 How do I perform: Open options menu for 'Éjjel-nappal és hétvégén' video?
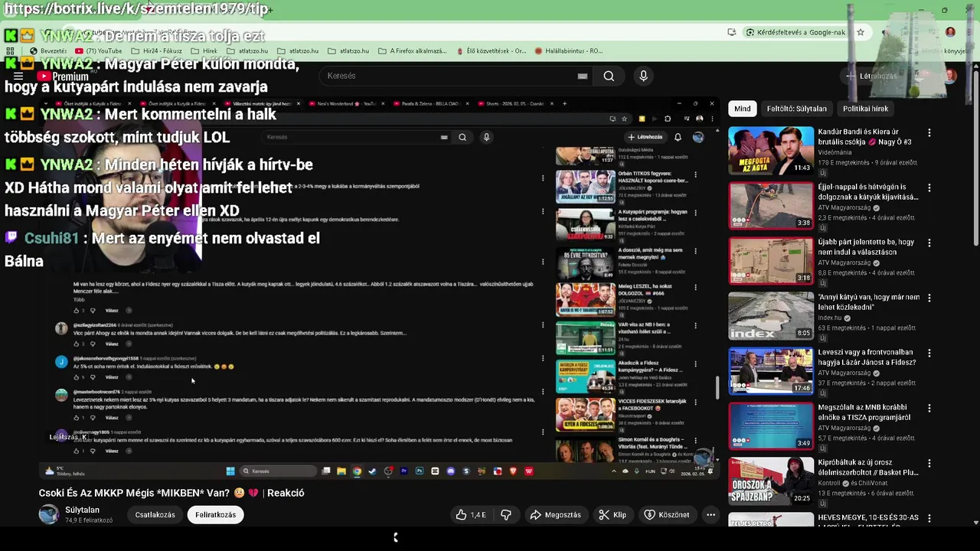pyautogui.click(x=929, y=187)
